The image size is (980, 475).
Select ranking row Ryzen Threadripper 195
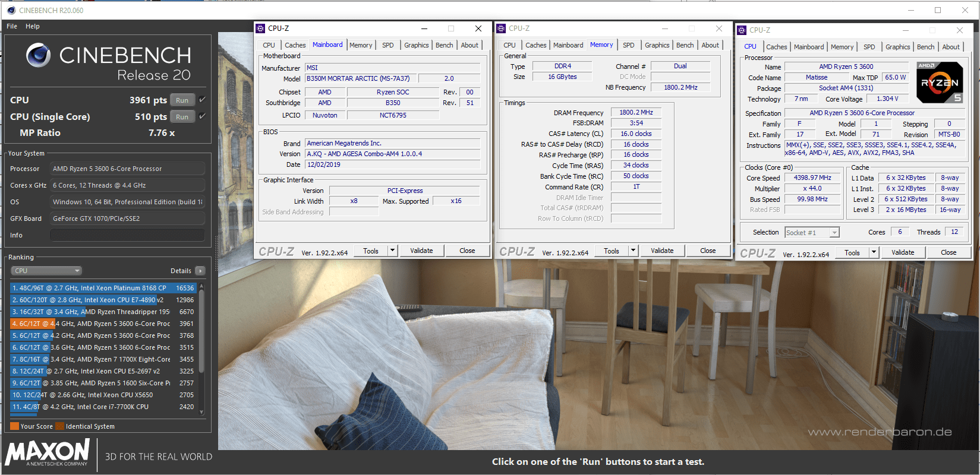pyautogui.click(x=103, y=312)
